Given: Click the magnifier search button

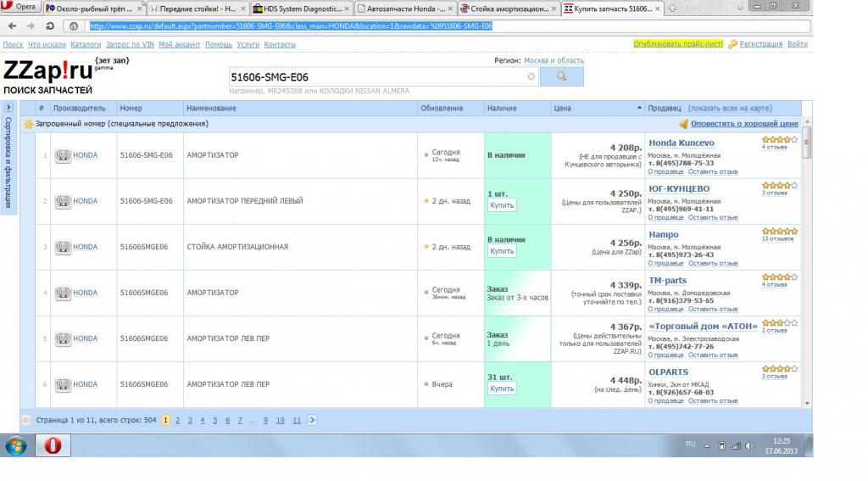Looking at the screenshot, I should (x=561, y=76).
